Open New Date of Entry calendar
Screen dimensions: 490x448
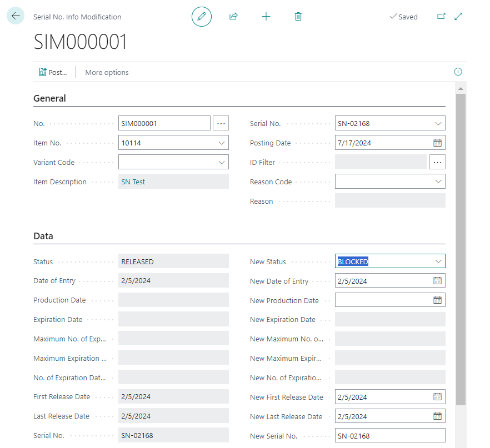[x=438, y=281]
